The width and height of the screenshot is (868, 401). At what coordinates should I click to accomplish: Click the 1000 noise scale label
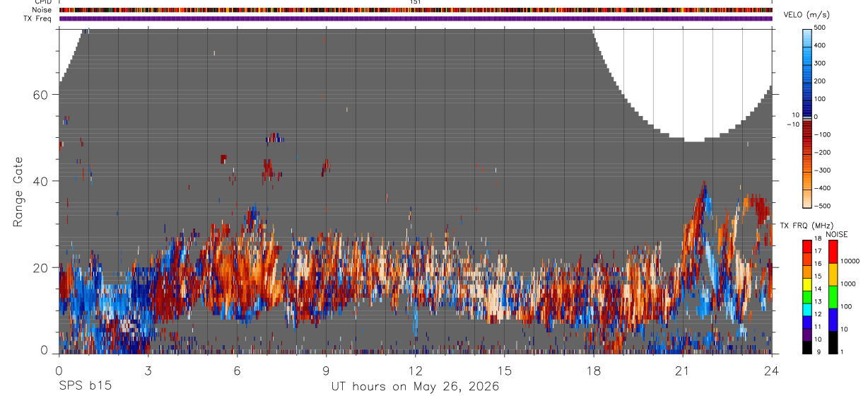[848, 284]
